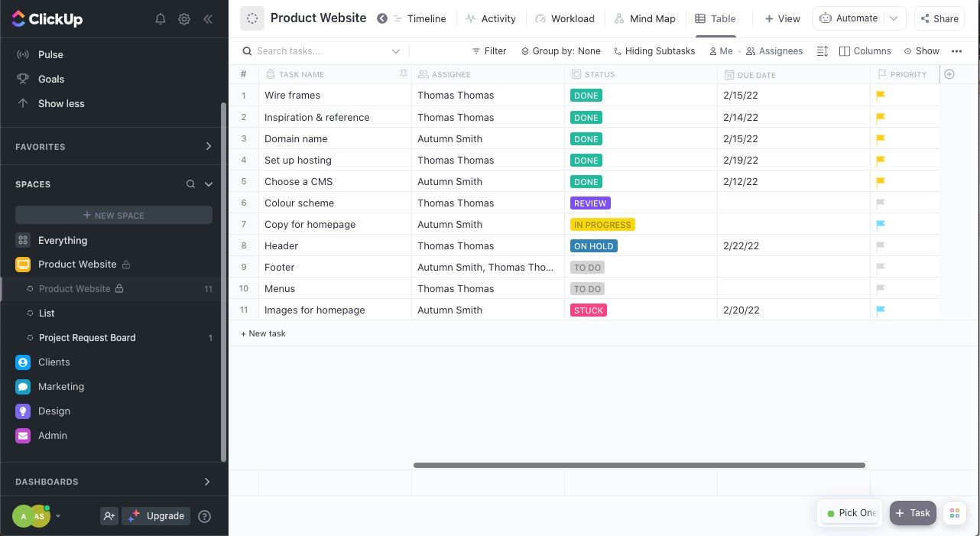Screen dimensions: 980x536
Task: Add a column with plus icon
Action: [x=949, y=74]
